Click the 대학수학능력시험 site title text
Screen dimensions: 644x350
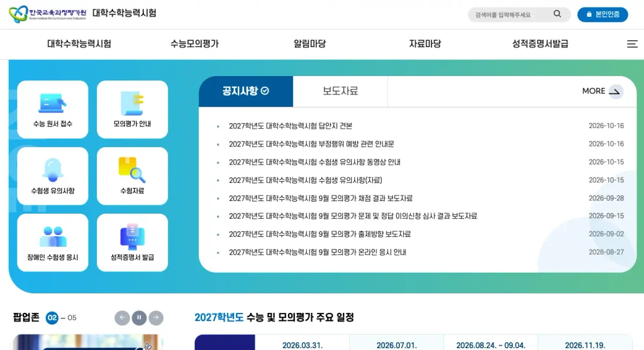pyautogui.click(x=125, y=13)
